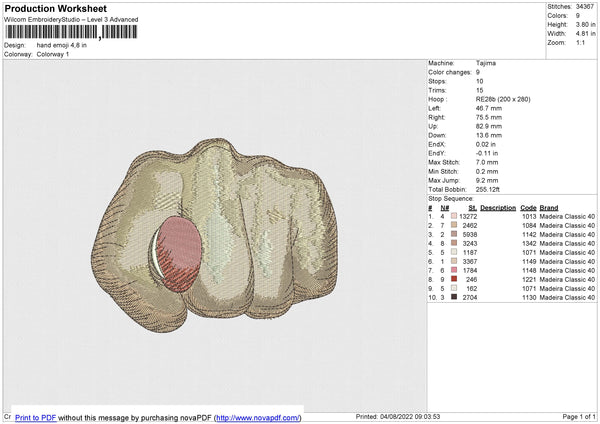Select the Stitches value 34367

coord(585,7)
